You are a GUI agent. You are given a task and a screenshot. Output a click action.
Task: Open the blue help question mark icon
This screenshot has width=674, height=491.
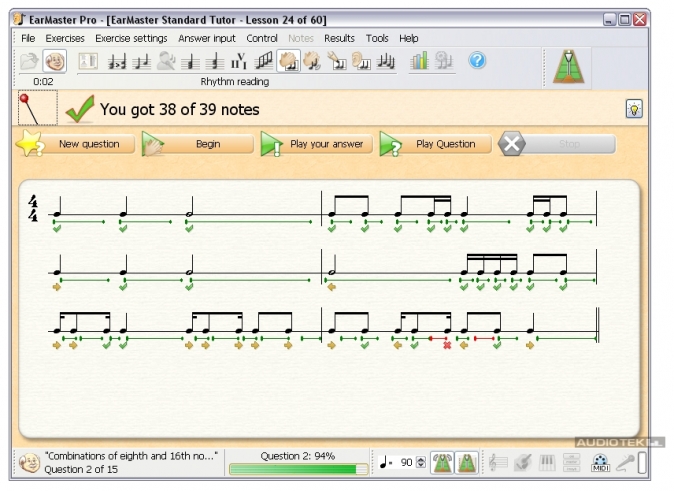pos(477,61)
